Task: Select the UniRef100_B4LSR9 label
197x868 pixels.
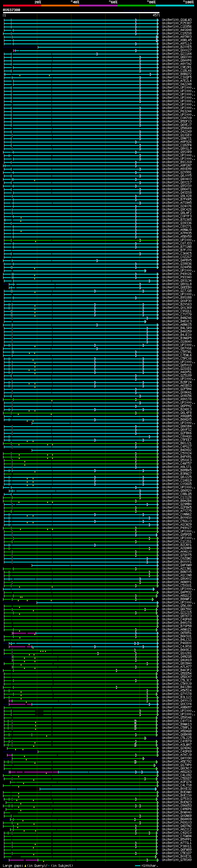Action: point(177,328)
